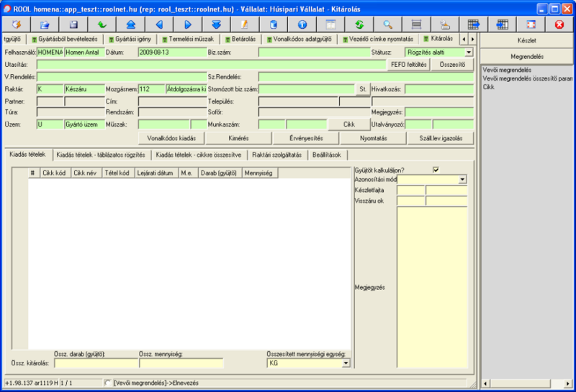The height and width of the screenshot is (392, 576).
Task: Toggle the Gyűjtőt kalkuláljon checkbox
Action: click(x=435, y=170)
